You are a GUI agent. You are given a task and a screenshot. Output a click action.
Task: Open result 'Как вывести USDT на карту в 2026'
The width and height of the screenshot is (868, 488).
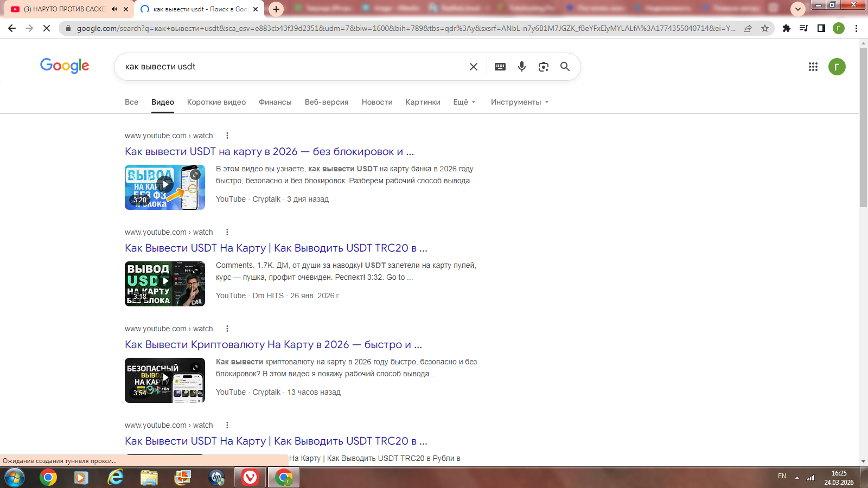[269, 152]
